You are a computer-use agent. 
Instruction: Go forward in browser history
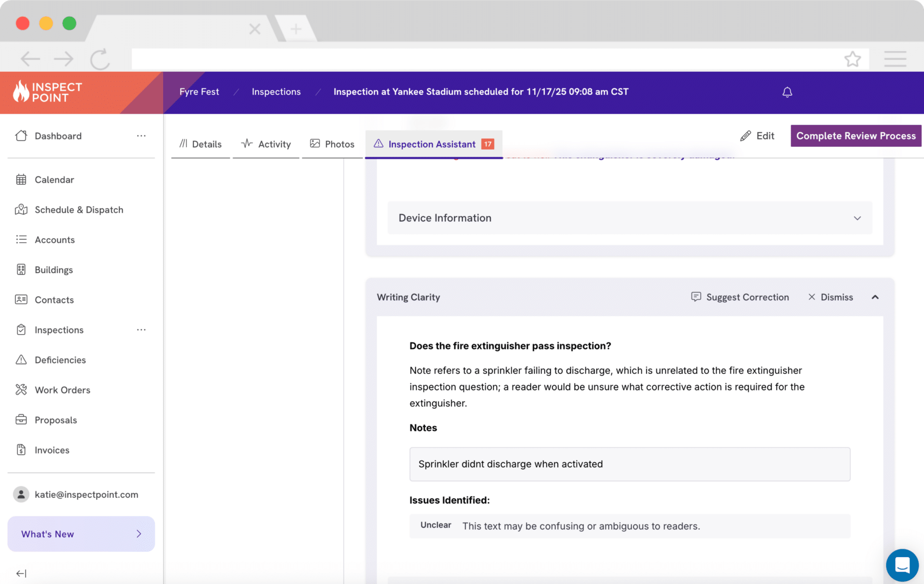click(64, 59)
